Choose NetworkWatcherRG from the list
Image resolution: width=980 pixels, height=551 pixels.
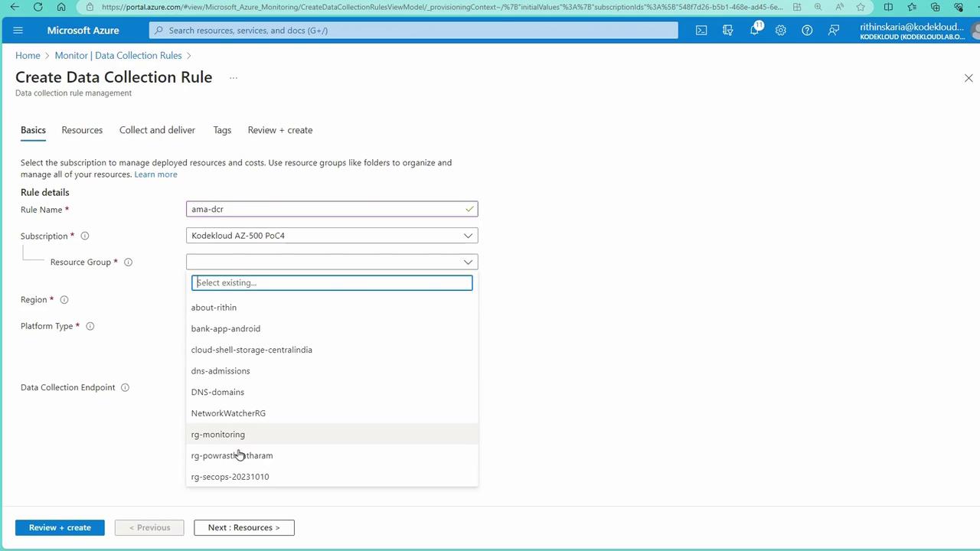(x=332, y=413)
